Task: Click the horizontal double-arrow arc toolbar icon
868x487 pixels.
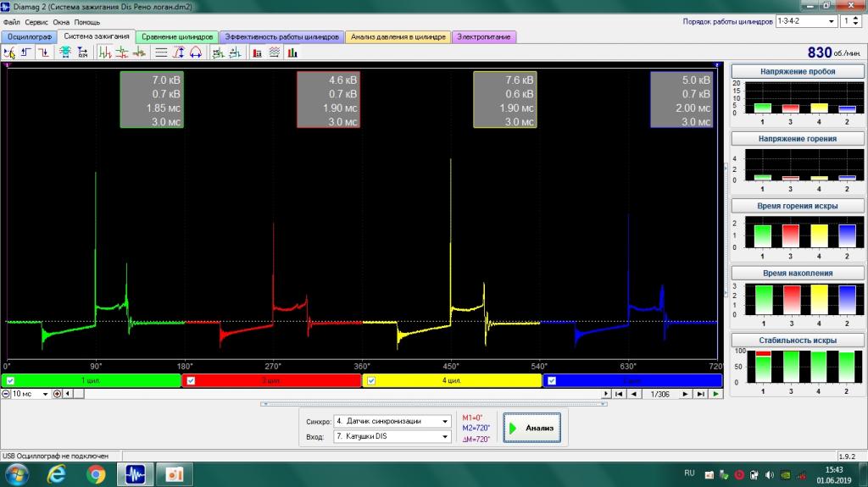Action: [196, 53]
